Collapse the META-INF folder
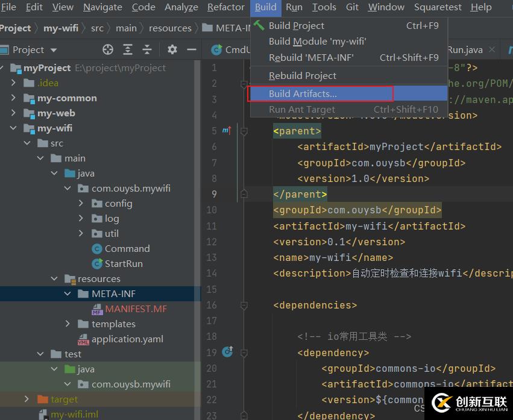The height and width of the screenshot is (420, 513). point(68,293)
